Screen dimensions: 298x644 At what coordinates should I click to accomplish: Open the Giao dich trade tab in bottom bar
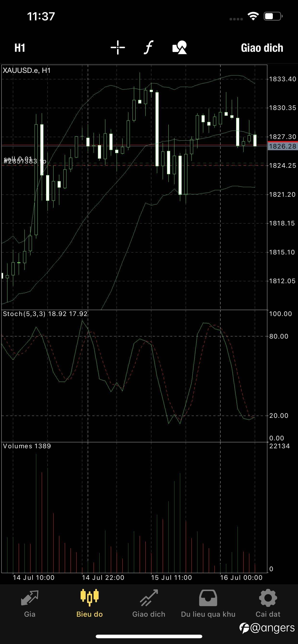pos(149,603)
